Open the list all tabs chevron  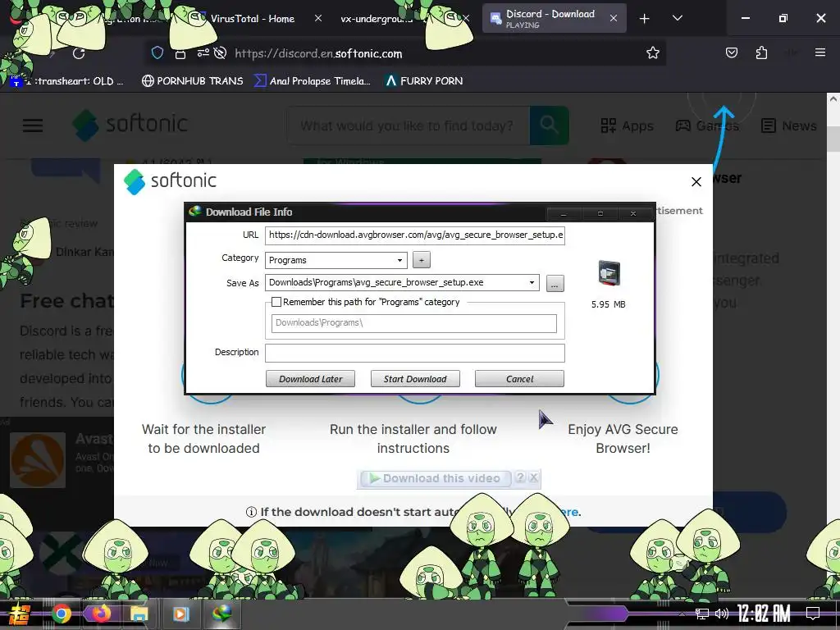(677, 18)
